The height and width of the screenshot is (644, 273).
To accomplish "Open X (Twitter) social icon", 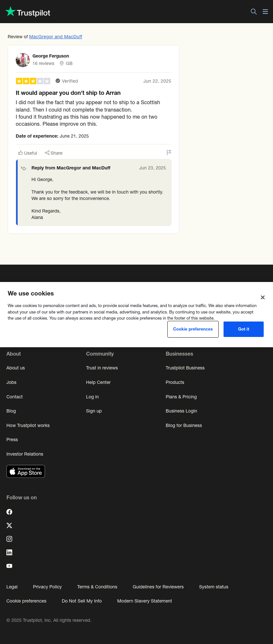I will pyautogui.click(x=9, y=525).
